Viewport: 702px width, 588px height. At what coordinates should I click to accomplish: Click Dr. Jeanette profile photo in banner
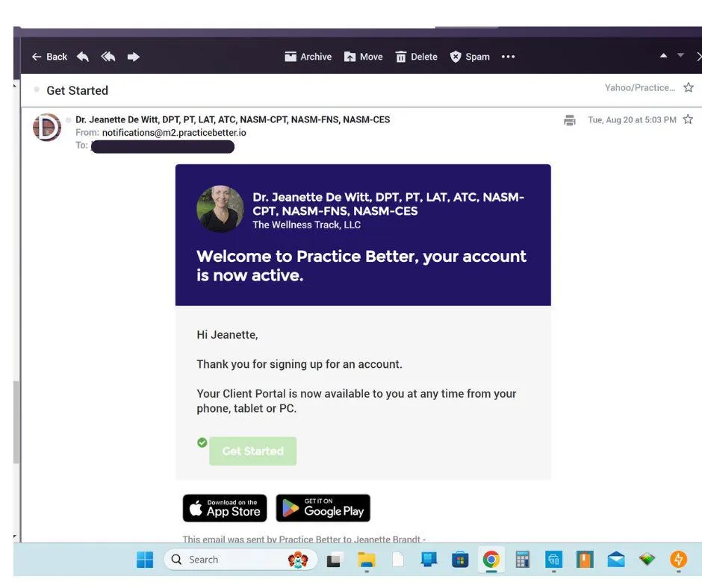click(220, 209)
